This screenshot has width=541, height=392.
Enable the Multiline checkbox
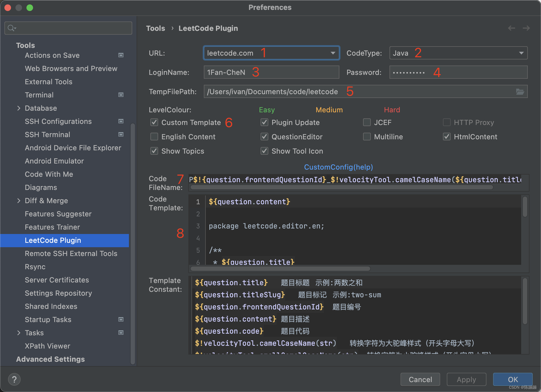point(367,137)
